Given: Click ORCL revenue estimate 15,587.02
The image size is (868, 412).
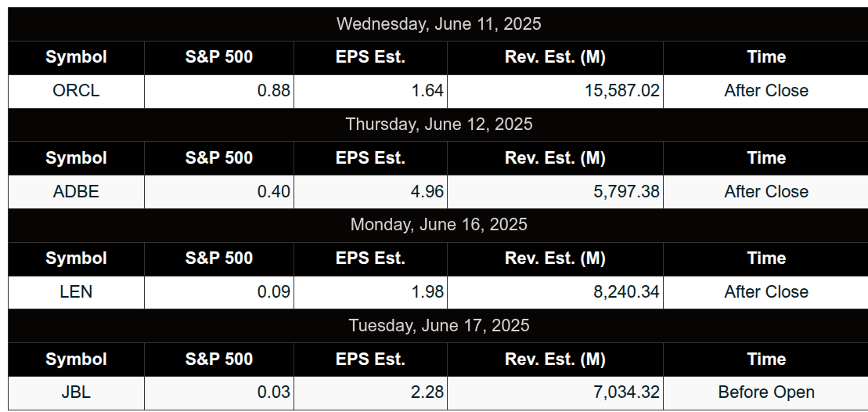Looking at the screenshot, I should [622, 91].
